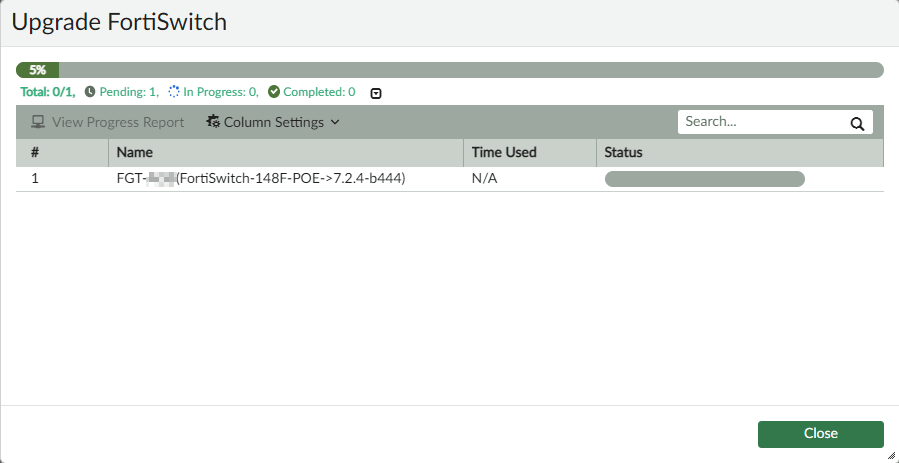This screenshot has width=899, height=463.
Task: Click the Close button
Action: pyautogui.click(x=820, y=434)
